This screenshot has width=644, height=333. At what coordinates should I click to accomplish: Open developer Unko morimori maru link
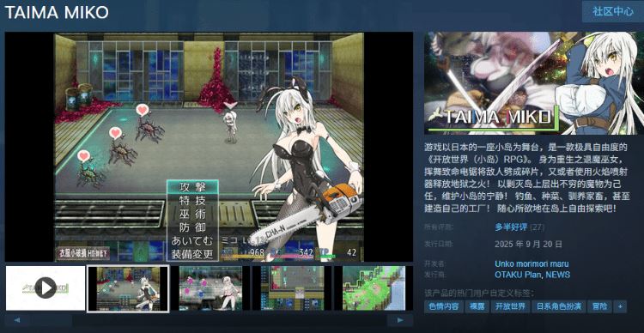point(532,263)
